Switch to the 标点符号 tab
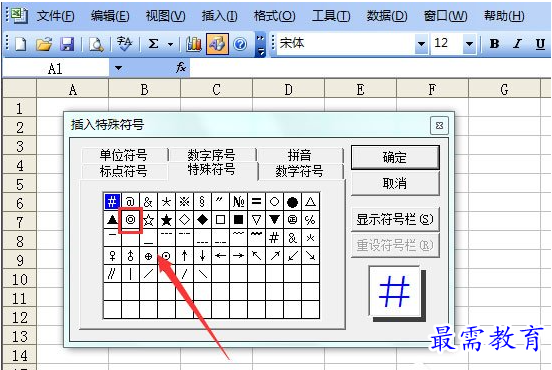Screen dimensions: 552x370 tap(124, 172)
